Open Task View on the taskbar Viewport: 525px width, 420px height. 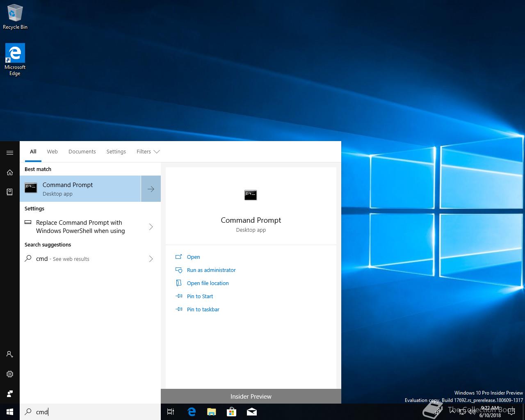(x=171, y=412)
